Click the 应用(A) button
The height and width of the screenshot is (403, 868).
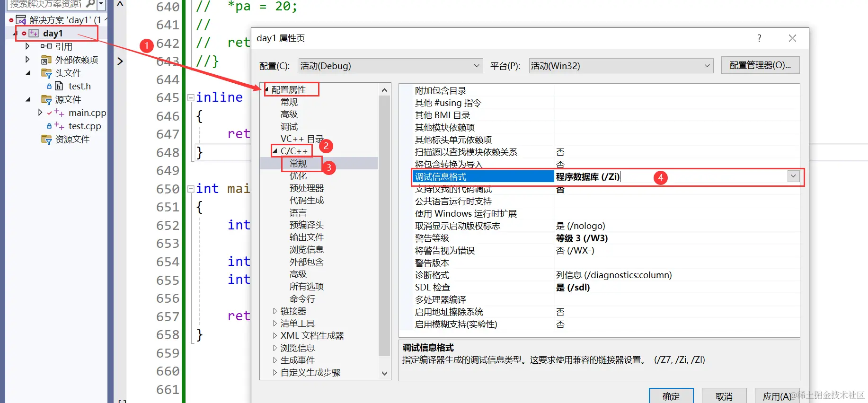[x=777, y=396]
